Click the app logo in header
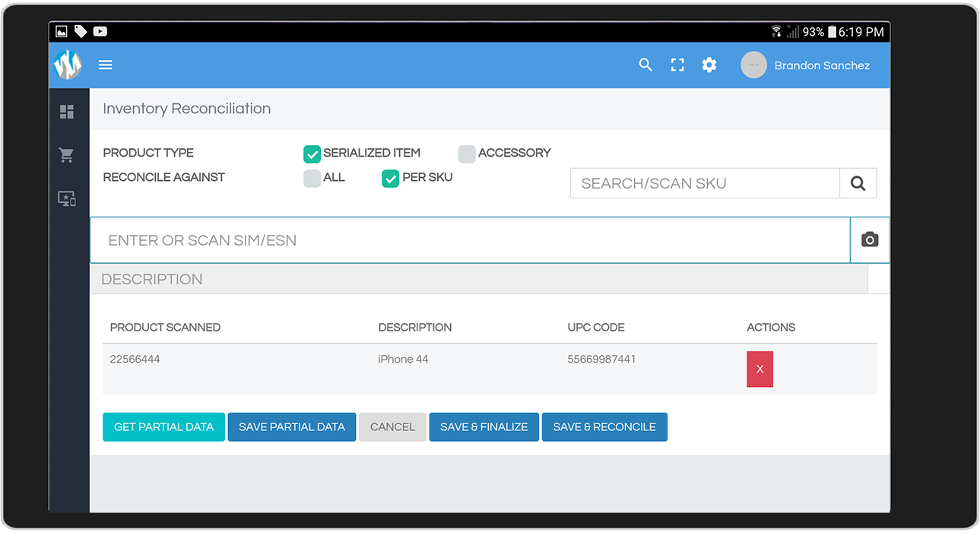Screen dimensions: 980x542 (x=68, y=65)
